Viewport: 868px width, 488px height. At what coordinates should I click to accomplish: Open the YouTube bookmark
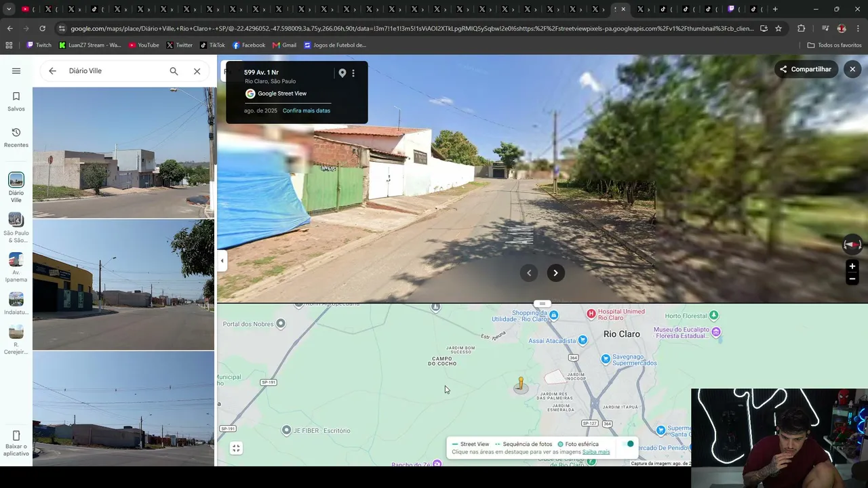tap(144, 45)
